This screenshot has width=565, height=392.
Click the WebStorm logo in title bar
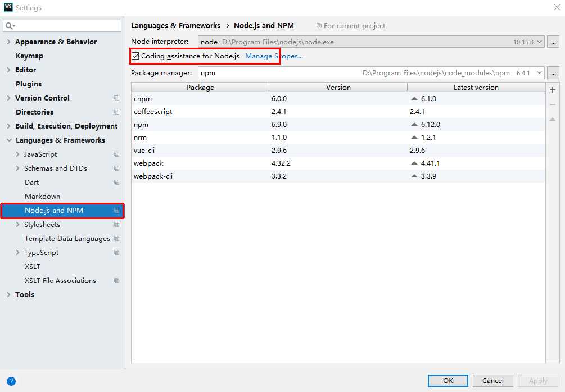[x=8, y=7]
